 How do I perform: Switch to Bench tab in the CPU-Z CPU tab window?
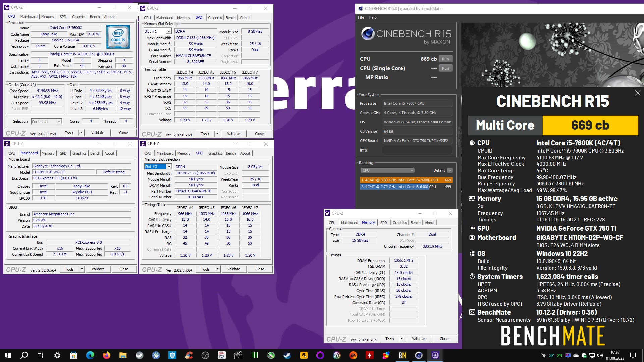click(95, 17)
